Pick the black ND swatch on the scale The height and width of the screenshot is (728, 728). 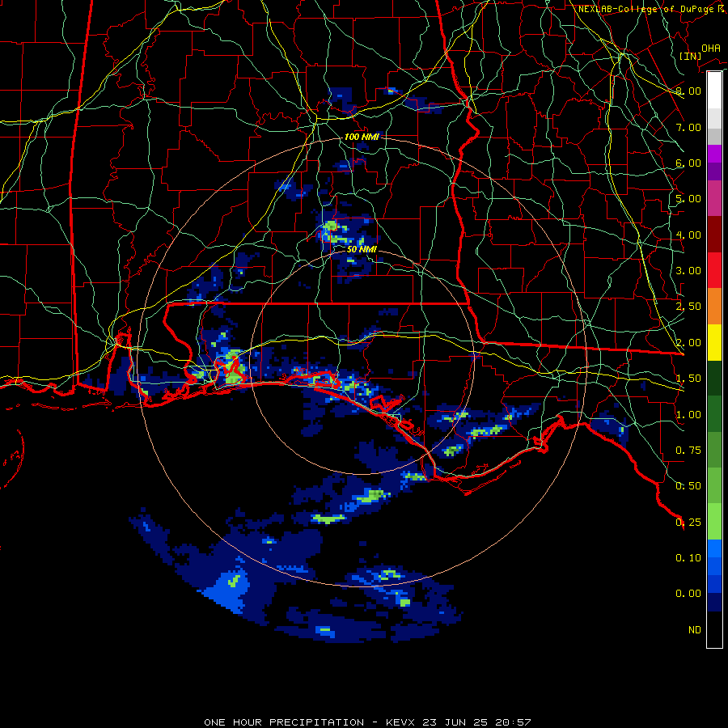point(714,629)
